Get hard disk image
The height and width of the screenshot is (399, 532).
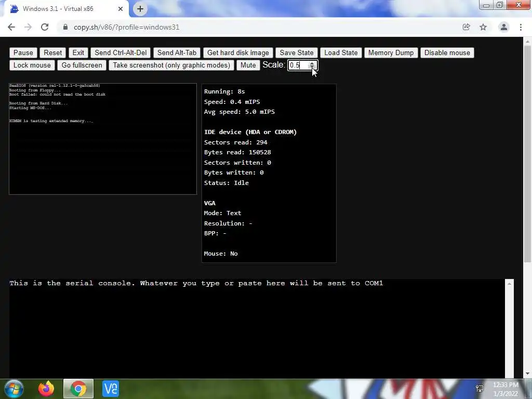tap(238, 52)
